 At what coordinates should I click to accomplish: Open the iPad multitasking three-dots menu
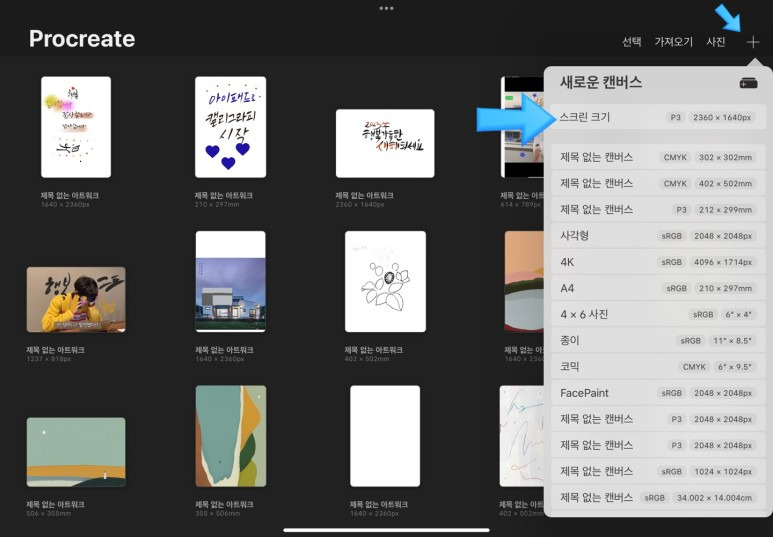386,8
